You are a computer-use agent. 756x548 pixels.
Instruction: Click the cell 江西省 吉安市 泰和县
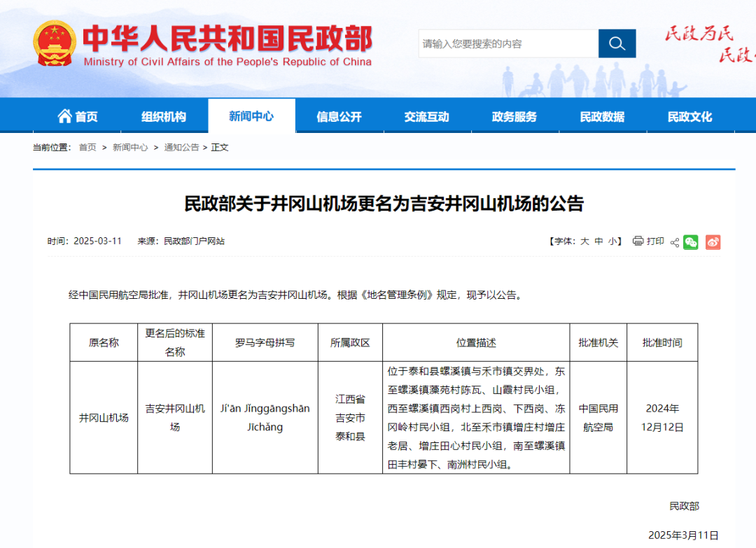pyautogui.click(x=350, y=418)
